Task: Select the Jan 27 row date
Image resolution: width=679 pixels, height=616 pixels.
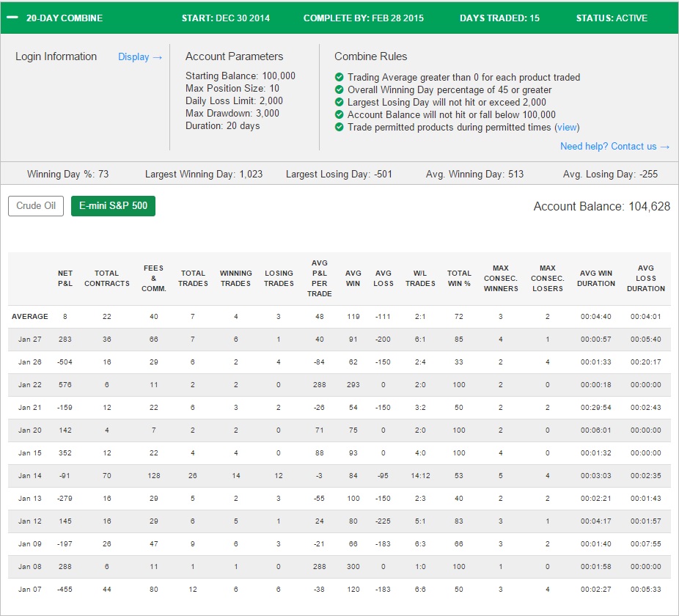Action: [30, 340]
